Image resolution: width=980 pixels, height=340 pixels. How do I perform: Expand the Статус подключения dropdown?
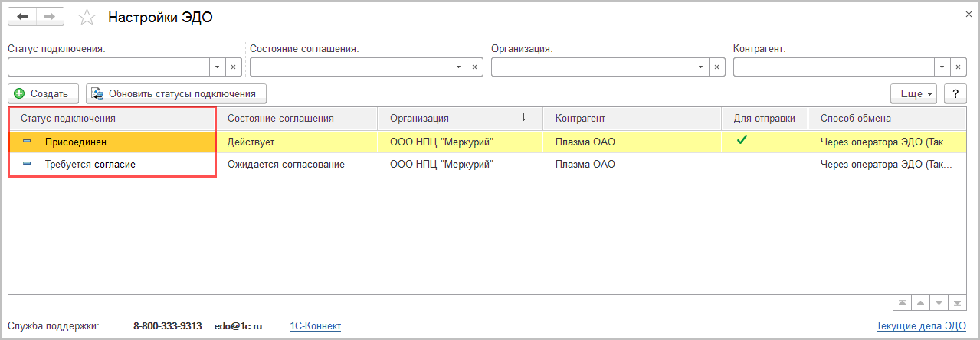click(x=216, y=67)
